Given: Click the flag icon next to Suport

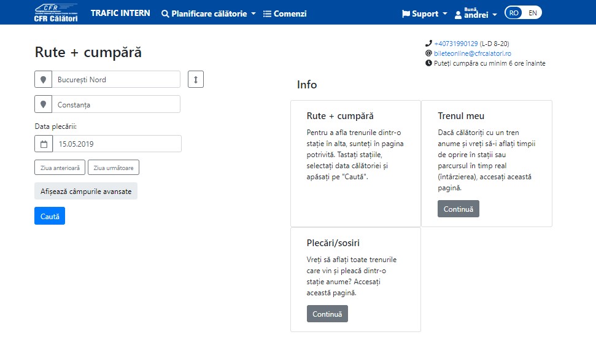Looking at the screenshot, I should tap(406, 14).
